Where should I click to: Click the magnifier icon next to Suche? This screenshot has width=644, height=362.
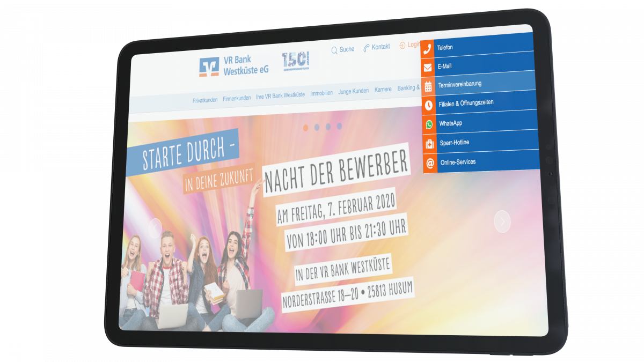click(x=334, y=50)
